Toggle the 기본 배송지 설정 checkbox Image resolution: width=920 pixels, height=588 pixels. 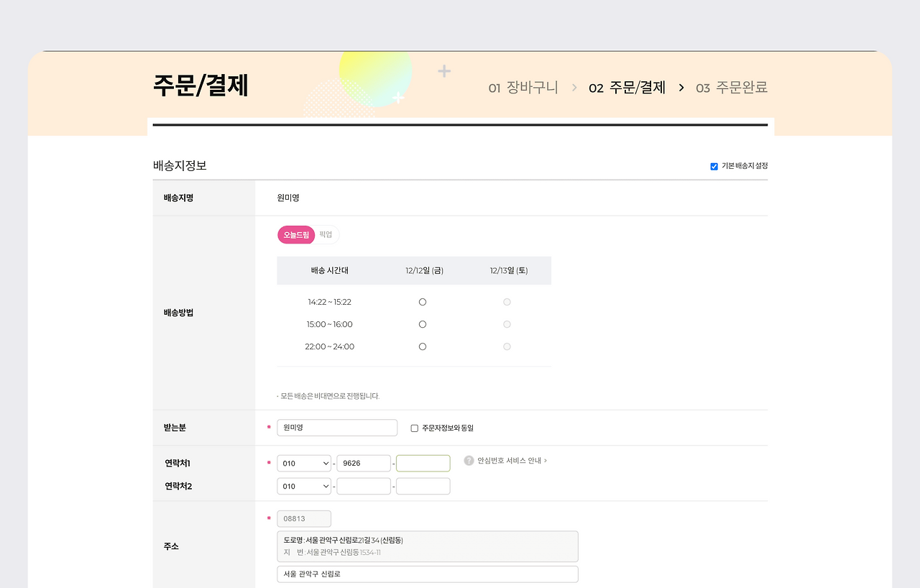714,167
